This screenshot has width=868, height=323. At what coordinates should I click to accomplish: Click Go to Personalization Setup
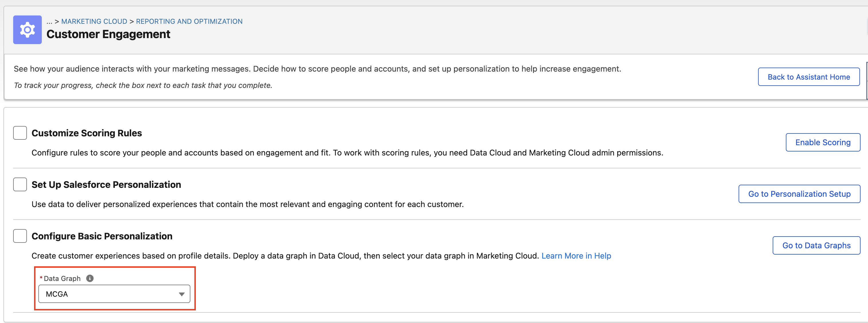click(x=799, y=194)
